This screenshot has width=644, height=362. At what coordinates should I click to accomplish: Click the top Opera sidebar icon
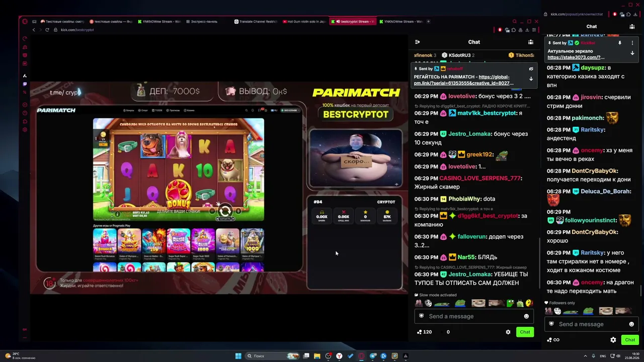25,39
